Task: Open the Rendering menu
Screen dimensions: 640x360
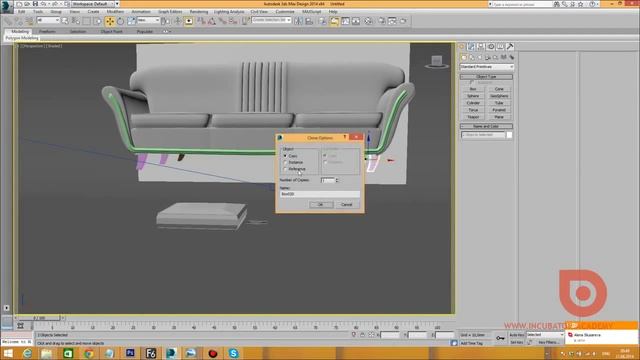Action: 199,11
